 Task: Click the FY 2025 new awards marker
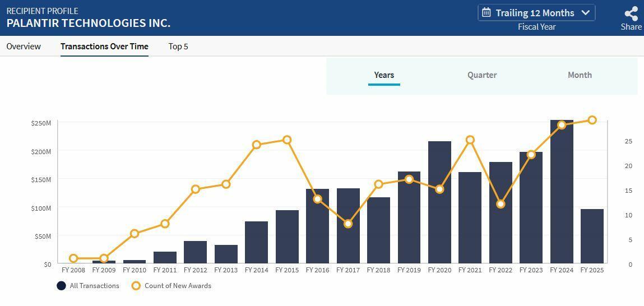592,120
